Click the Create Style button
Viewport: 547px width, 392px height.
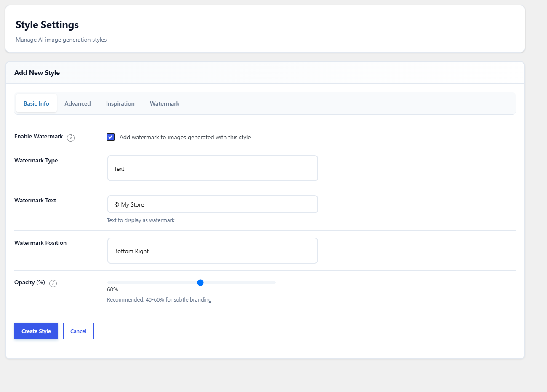click(x=36, y=331)
